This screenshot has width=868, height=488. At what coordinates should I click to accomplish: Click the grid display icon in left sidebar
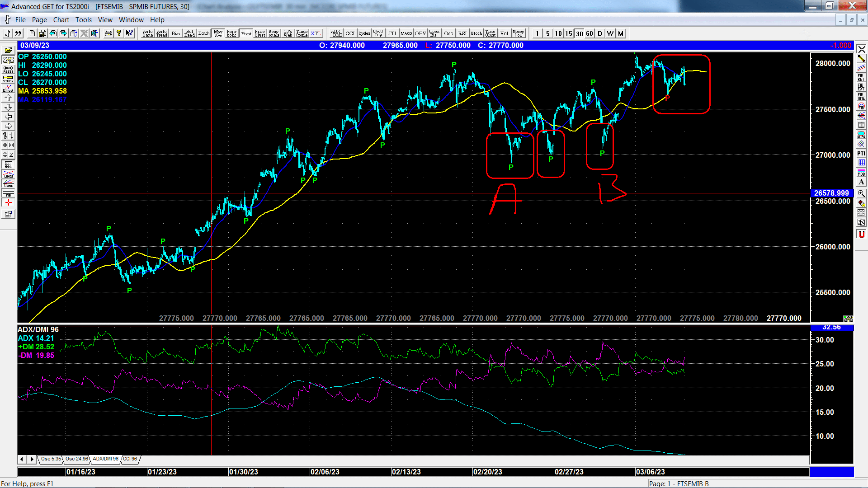pos(8,164)
